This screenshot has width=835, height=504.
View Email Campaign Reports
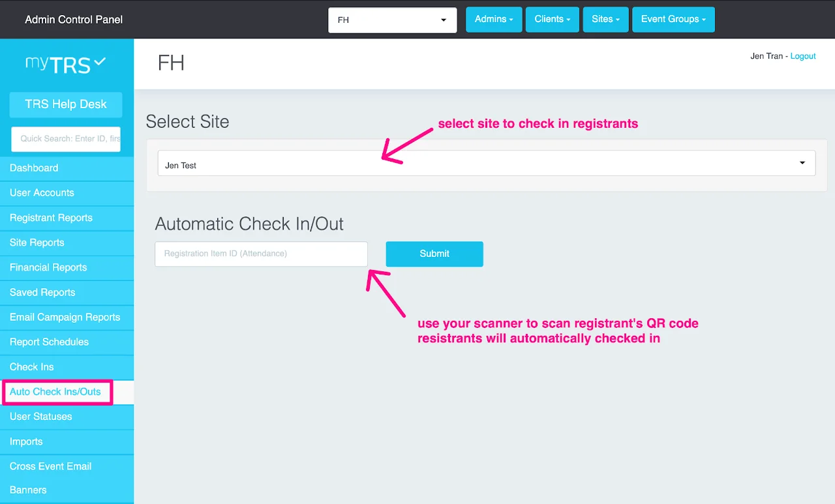click(x=65, y=317)
